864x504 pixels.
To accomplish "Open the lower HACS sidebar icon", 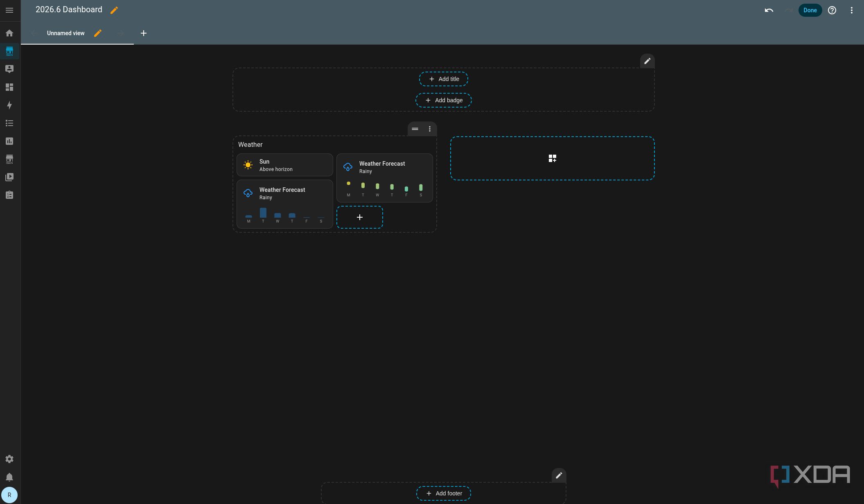I will [x=9, y=159].
